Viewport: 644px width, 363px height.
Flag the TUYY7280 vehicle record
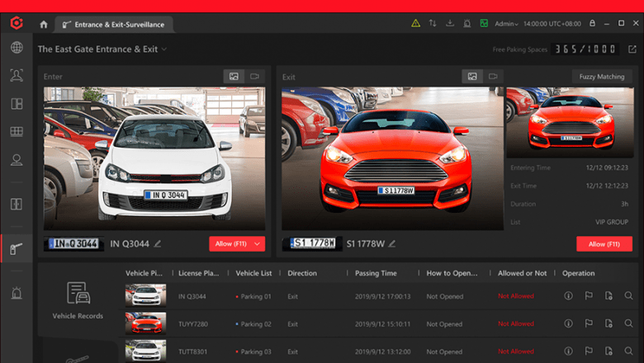(589, 324)
